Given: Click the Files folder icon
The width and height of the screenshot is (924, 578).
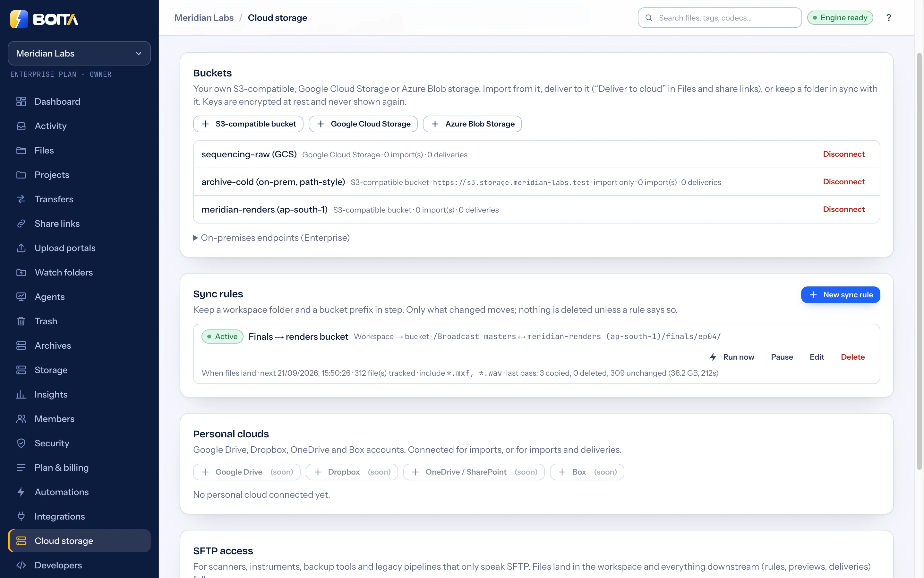Looking at the screenshot, I should [x=21, y=150].
